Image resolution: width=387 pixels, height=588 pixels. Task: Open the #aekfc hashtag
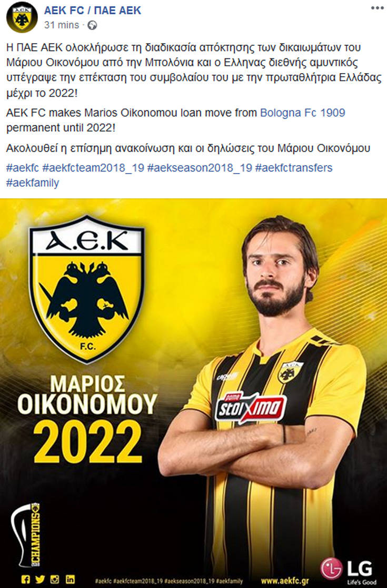[23, 168]
